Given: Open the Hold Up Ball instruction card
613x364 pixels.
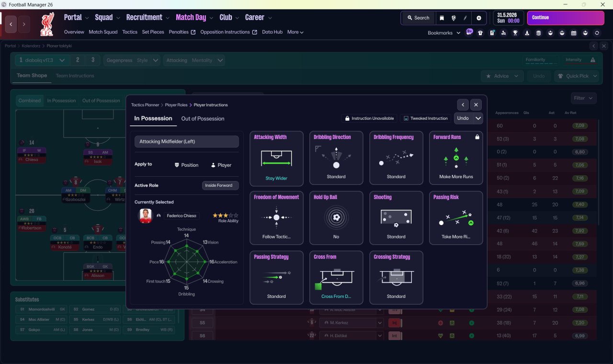Looking at the screenshot, I should click(336, 218).
